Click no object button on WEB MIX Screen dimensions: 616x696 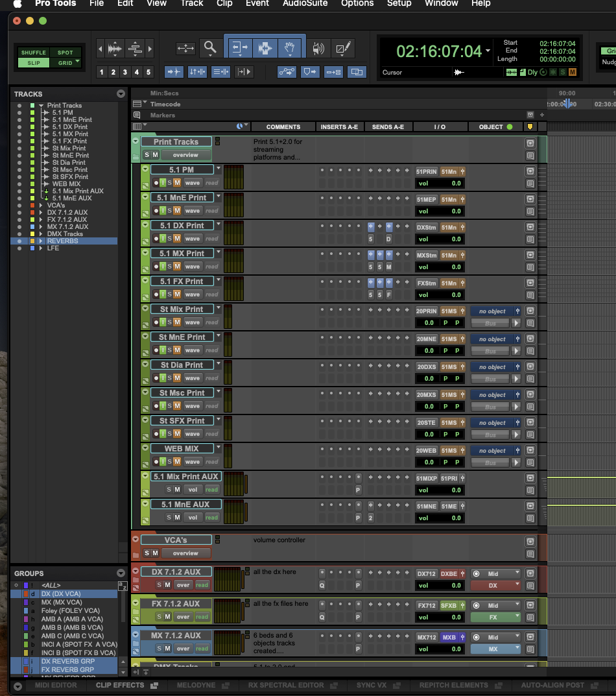[x=492, y=451]
